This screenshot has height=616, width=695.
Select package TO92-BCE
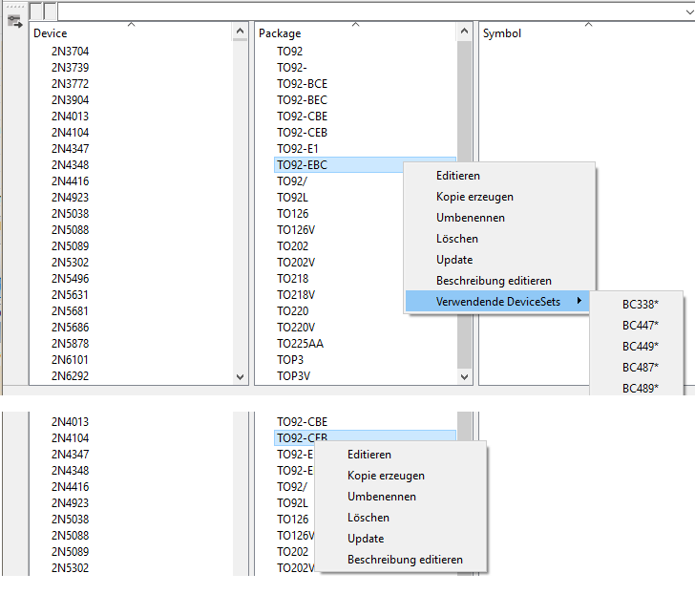[x=303, y=84]
